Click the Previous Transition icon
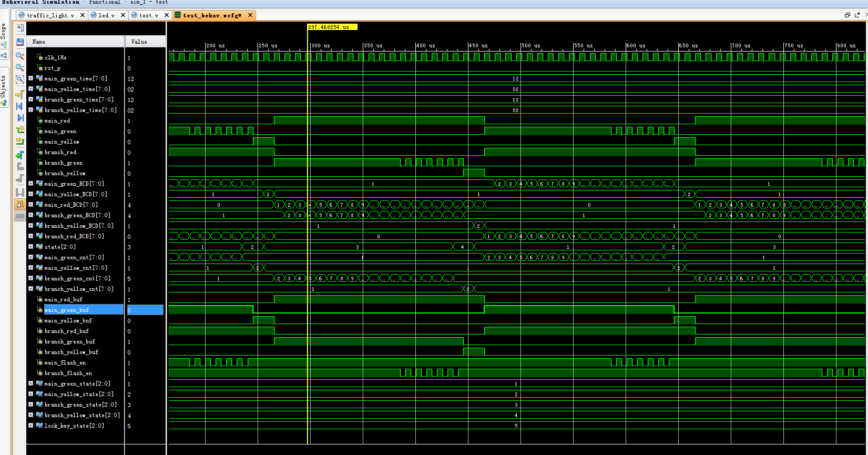868x455 pixels. 20,129
